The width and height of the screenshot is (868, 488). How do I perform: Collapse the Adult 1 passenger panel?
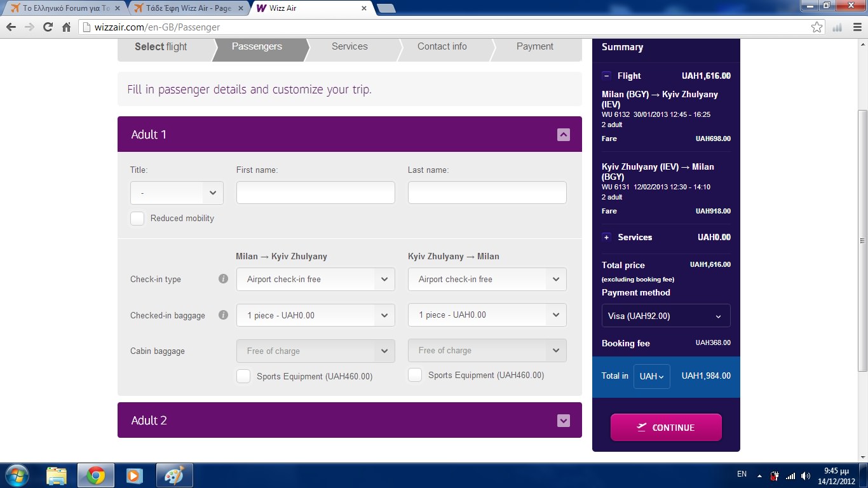point(563,135)
